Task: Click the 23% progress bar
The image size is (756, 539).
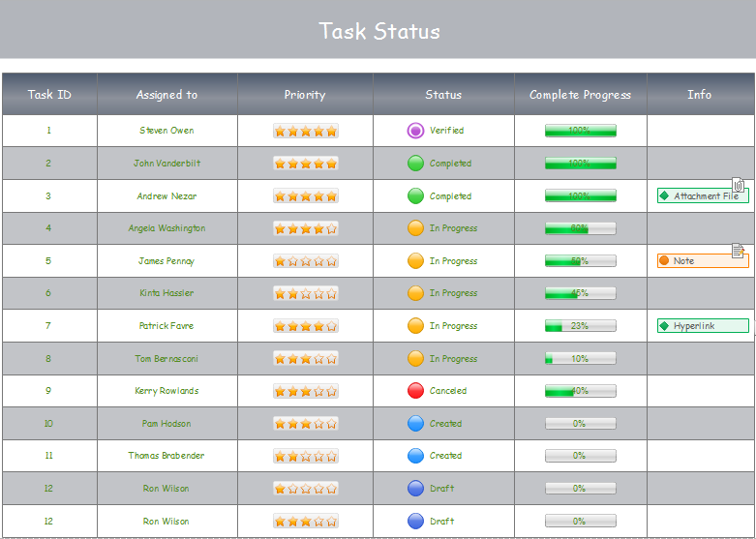Action: 581,326
